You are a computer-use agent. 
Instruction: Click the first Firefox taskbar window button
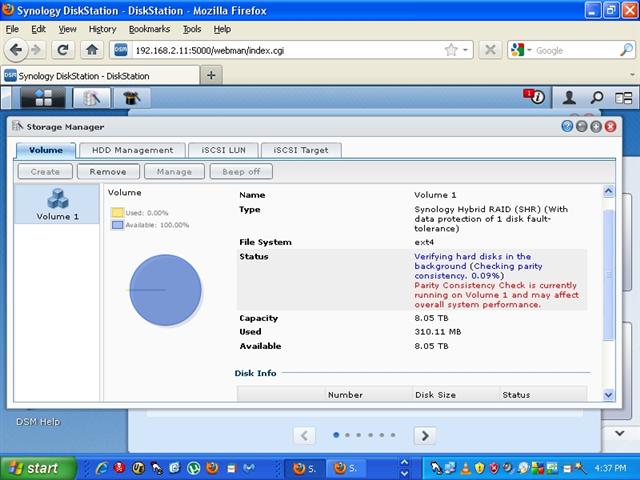tap(304, 468)
